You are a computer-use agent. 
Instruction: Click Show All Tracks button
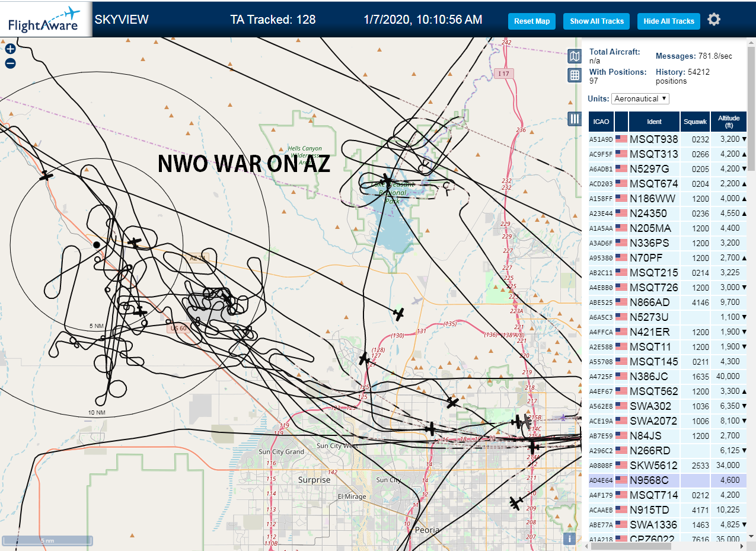[x=596, y=21]
